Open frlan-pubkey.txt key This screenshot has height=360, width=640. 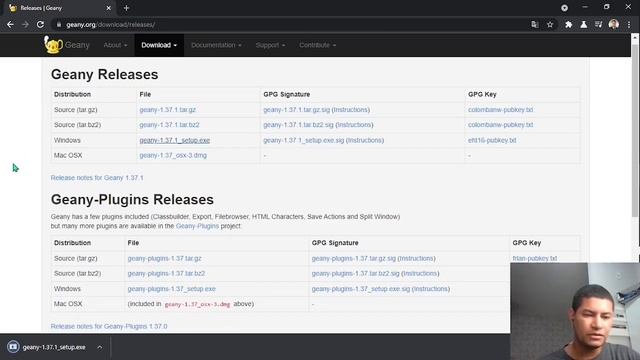(535, 258)
